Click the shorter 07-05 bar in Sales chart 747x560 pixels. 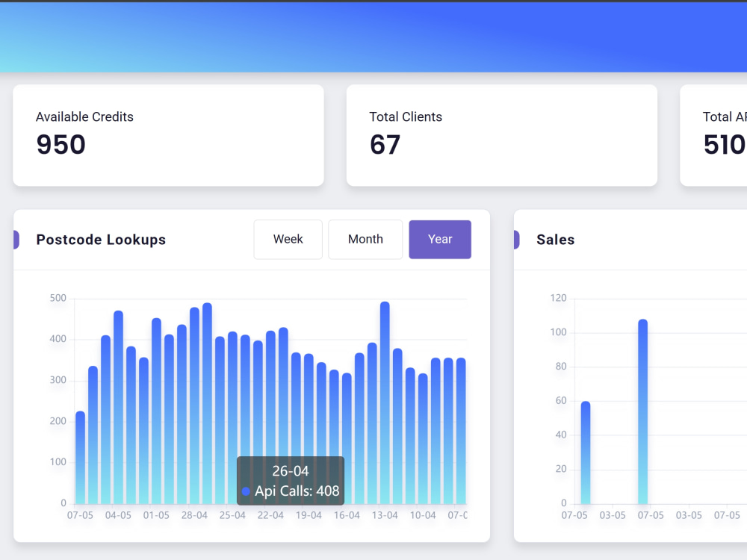585,452
